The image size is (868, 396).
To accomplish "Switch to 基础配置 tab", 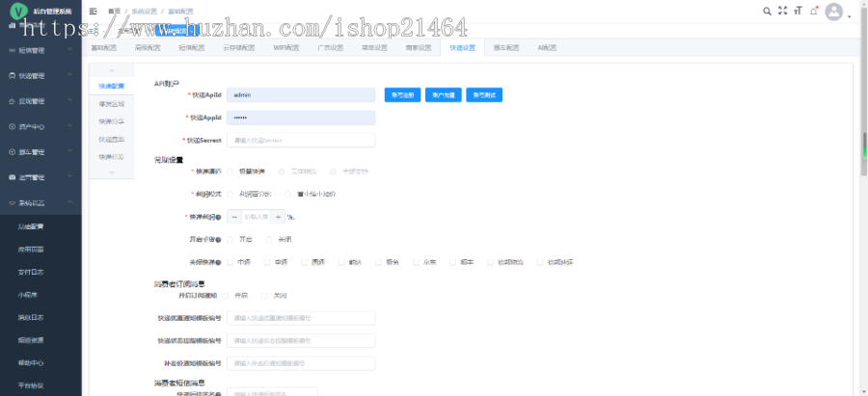I will 104,48.
